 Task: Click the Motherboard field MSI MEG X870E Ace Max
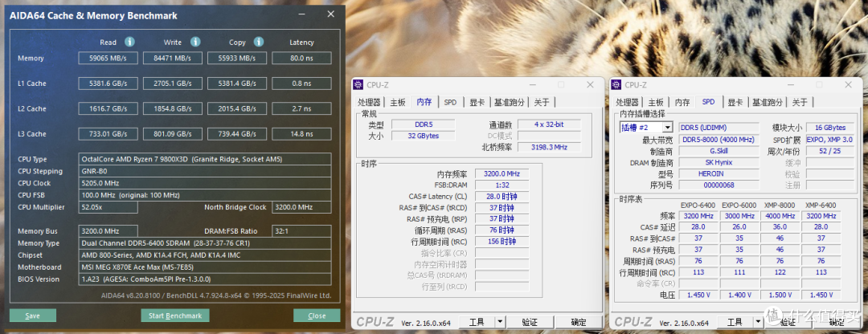(x=206, y=267)
